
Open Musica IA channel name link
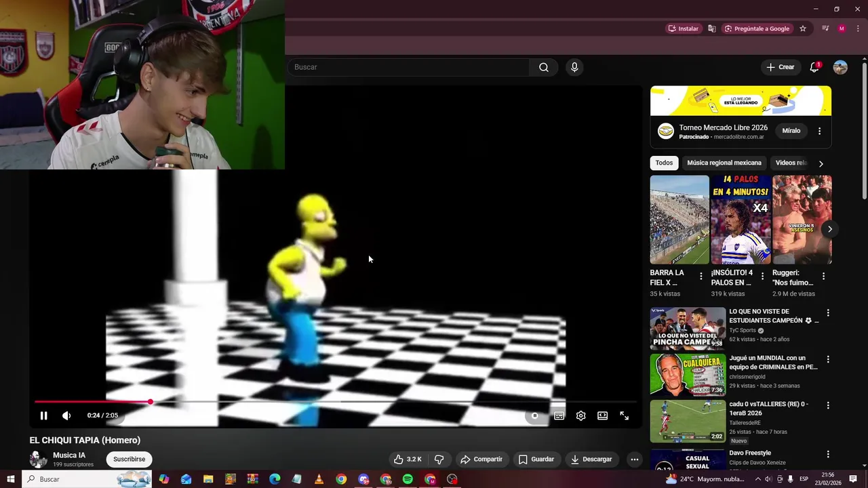69,455
